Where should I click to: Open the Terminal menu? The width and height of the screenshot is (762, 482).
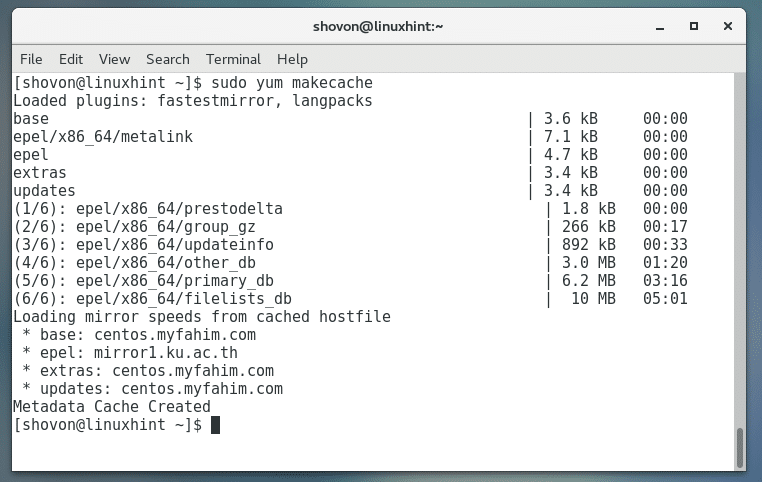tap(233, 59)
